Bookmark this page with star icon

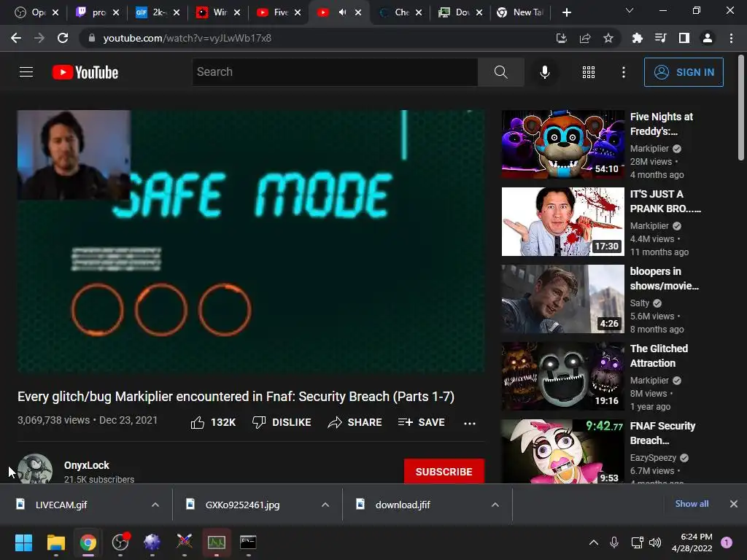(608, 38)
